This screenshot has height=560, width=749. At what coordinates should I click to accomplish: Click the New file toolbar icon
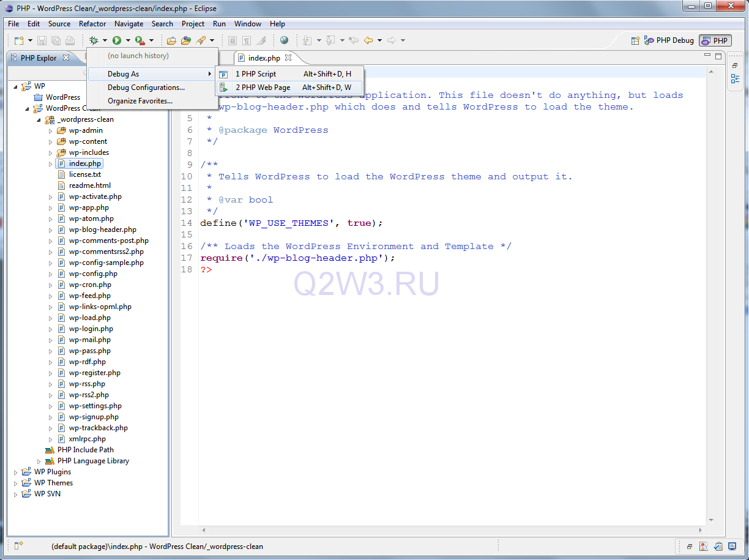[18, 40]
